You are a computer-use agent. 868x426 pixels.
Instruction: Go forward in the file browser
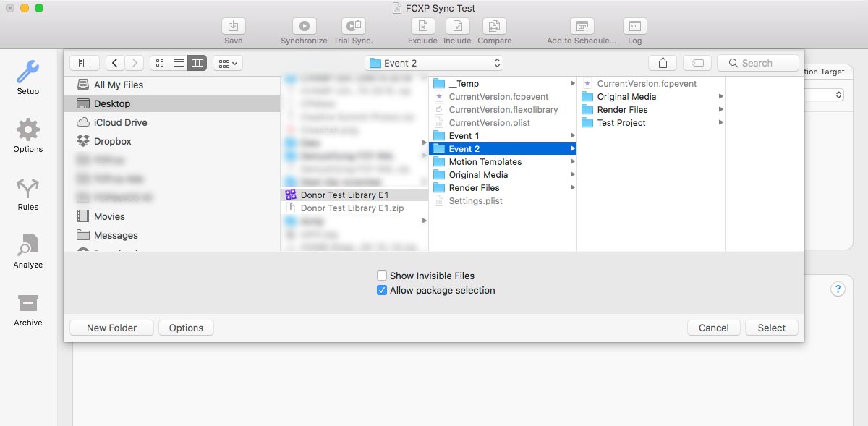134,63
